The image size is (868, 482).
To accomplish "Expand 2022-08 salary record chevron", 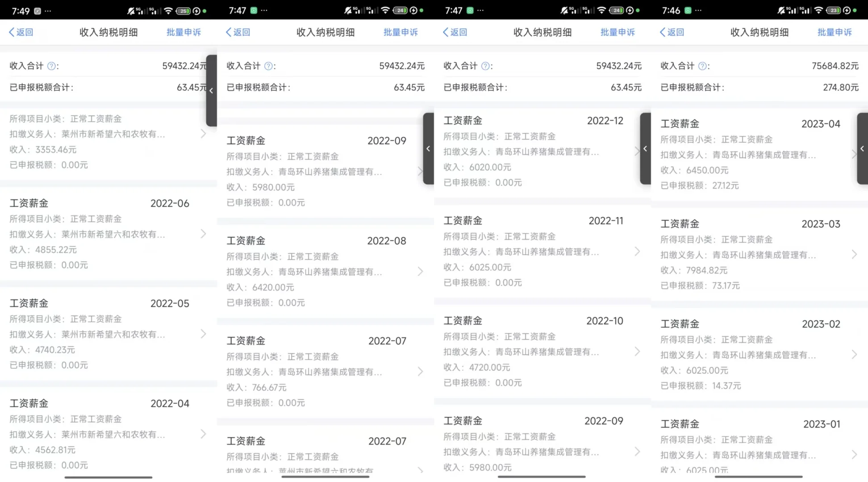I will click(420, 271).
